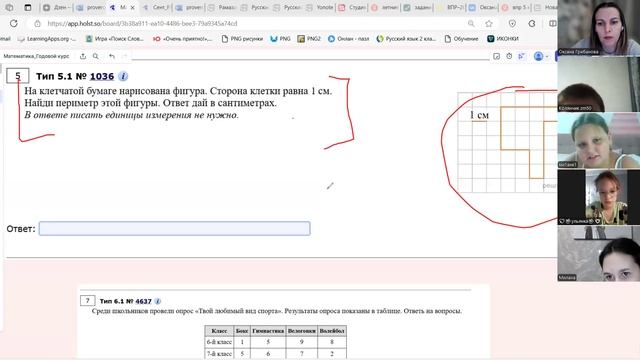Click the '7-й класс' table row label

(x=219, y=353)
